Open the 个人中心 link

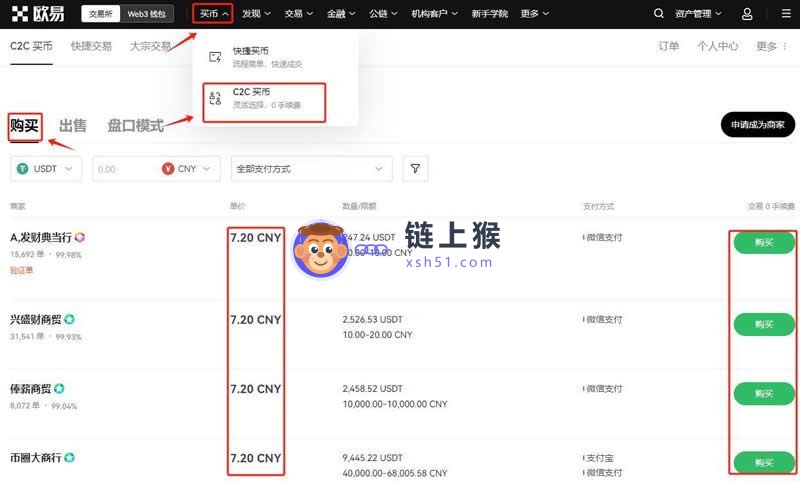[x=718, y=46]
